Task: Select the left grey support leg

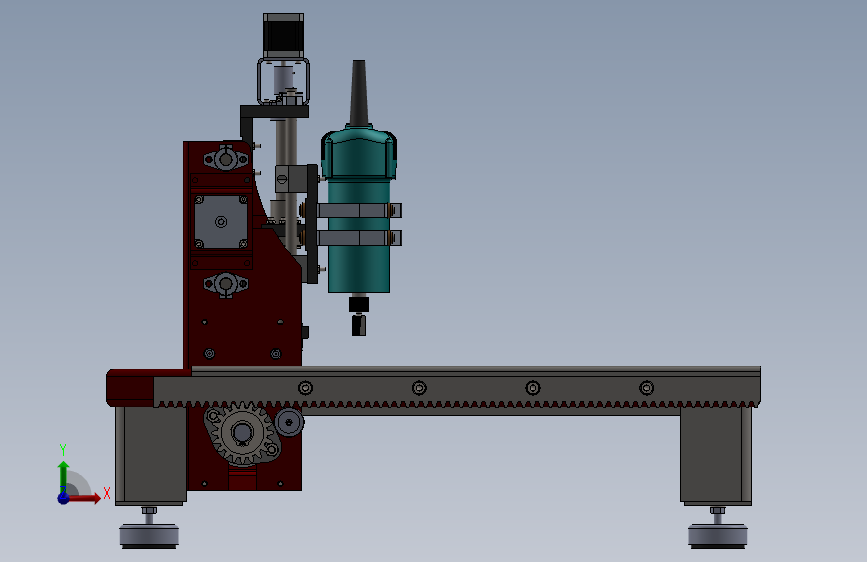Action: pos(150,456)
